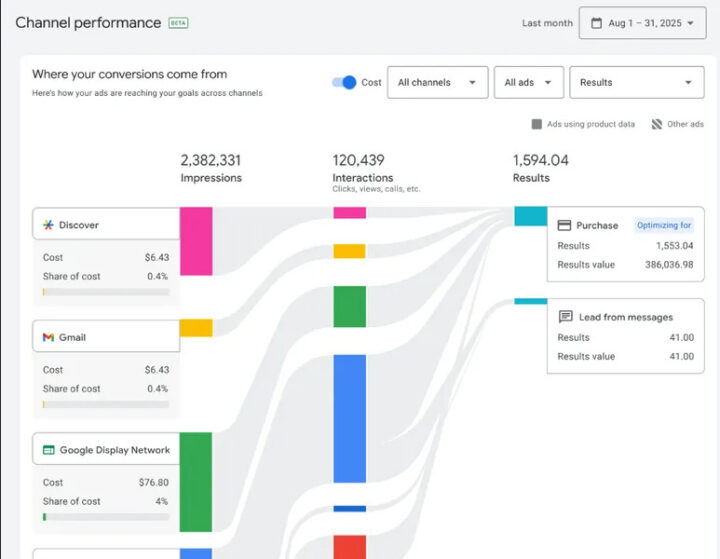Image resolution: width=720 pixels, height=559 pixels.
Task: Select the Google Display Network channel card
Action: (106, 449)
